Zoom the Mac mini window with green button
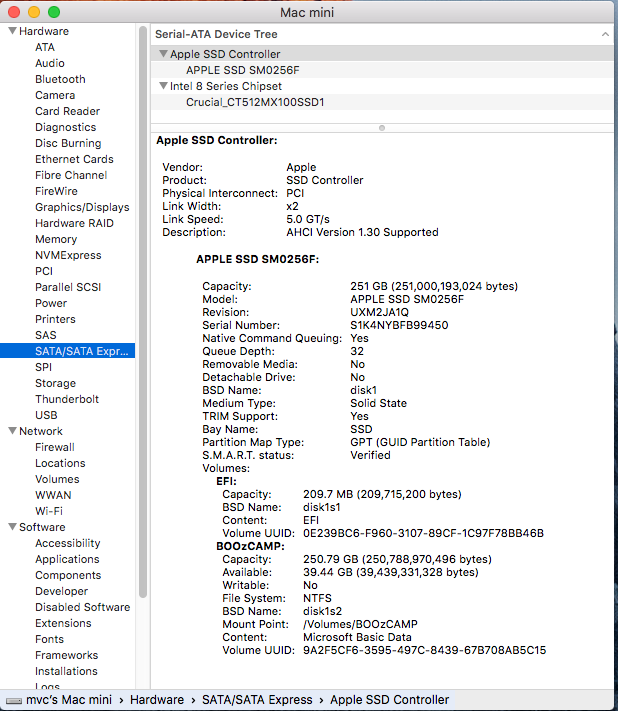 54,12
